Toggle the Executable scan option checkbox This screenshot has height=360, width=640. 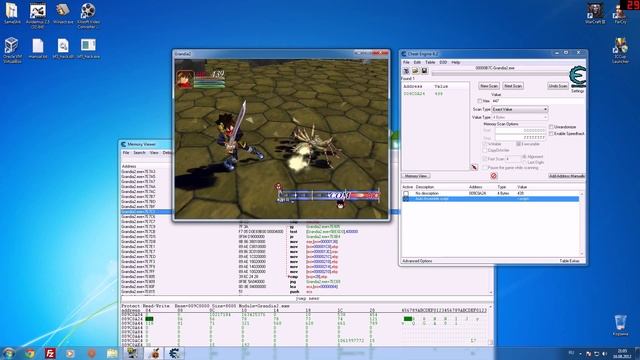(518, 144)
